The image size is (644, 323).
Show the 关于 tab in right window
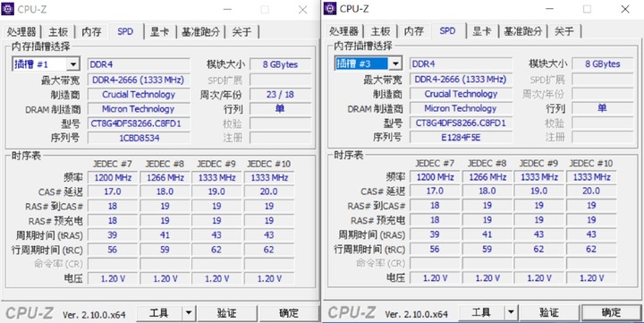pos(563,31)
